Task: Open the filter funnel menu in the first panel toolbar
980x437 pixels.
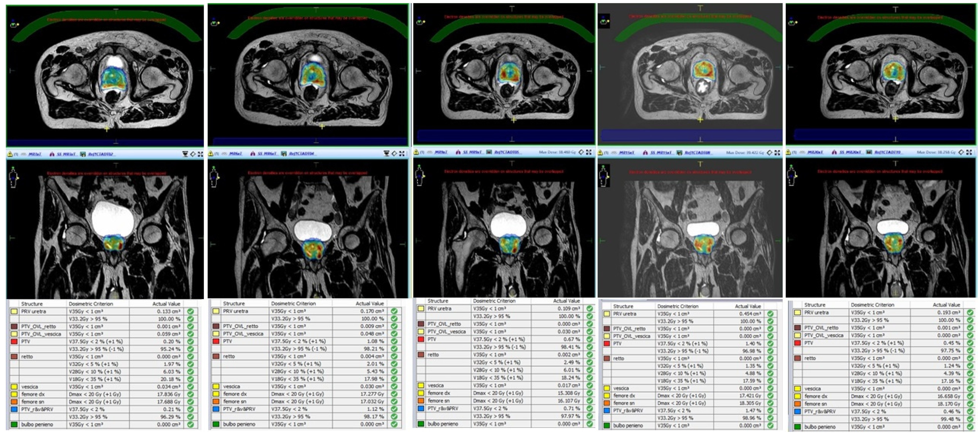Action: [185, 154]
